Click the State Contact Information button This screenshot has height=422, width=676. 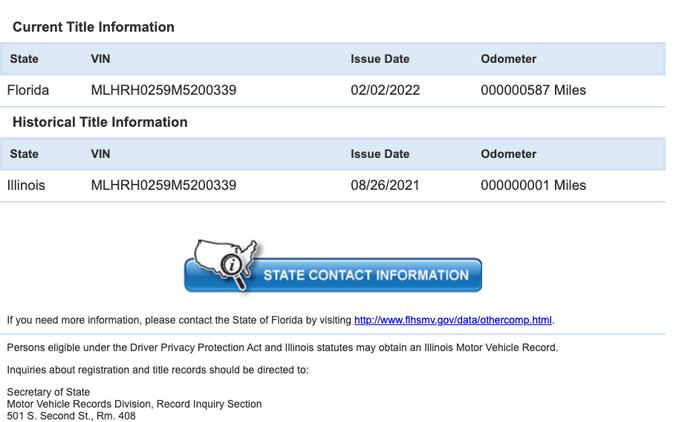tap(333, 275)
